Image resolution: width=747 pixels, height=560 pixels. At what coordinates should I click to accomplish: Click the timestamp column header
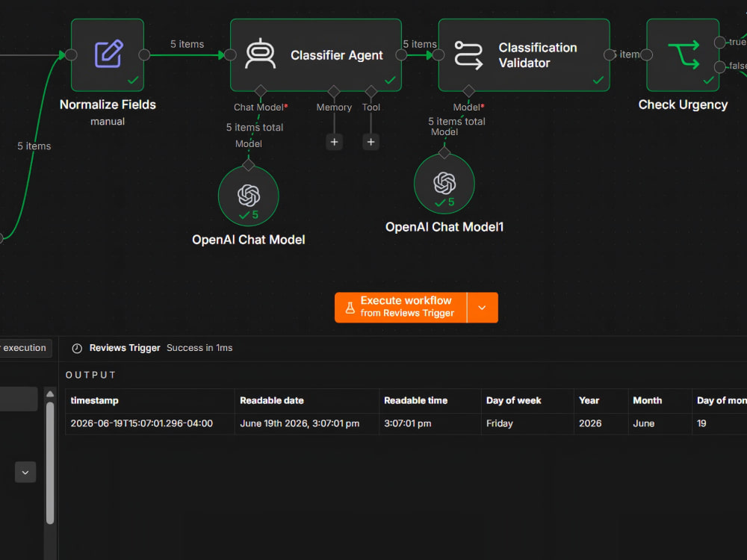point(149,401)
